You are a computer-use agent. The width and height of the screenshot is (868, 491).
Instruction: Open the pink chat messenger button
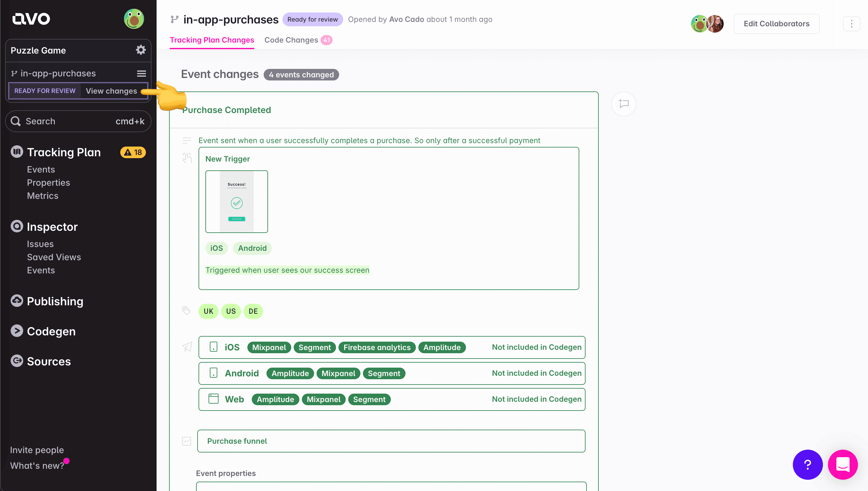843,465
